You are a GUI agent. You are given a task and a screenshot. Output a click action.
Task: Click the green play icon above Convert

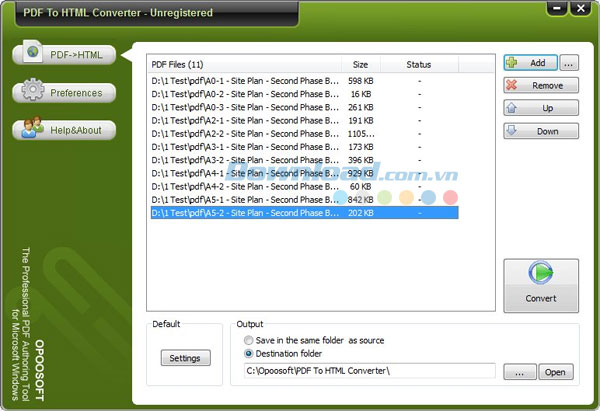point(541,272)
